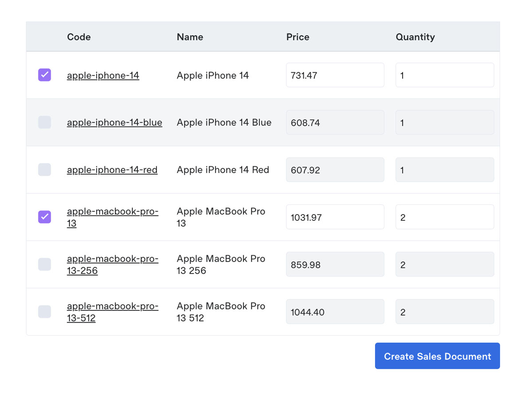Screen dimensions: 532x399
Task: Follow the apple-iphone-14-red link
Action: 112,170
